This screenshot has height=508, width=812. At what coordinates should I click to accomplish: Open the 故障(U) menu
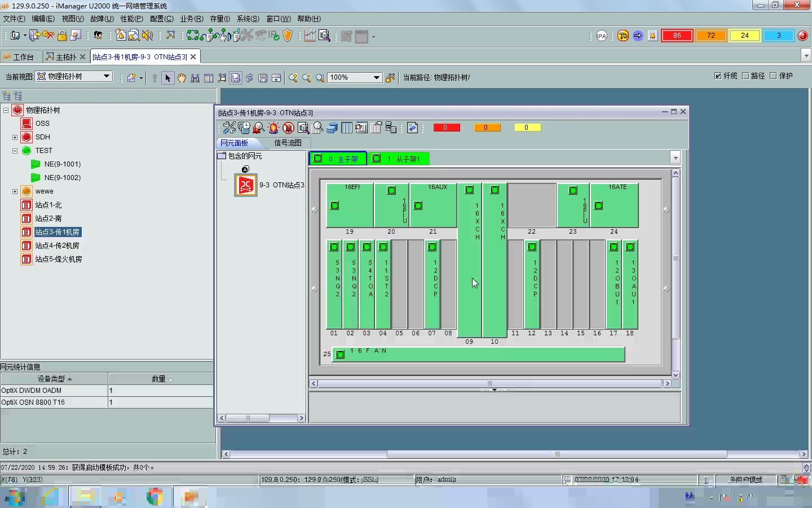point(102,19)
